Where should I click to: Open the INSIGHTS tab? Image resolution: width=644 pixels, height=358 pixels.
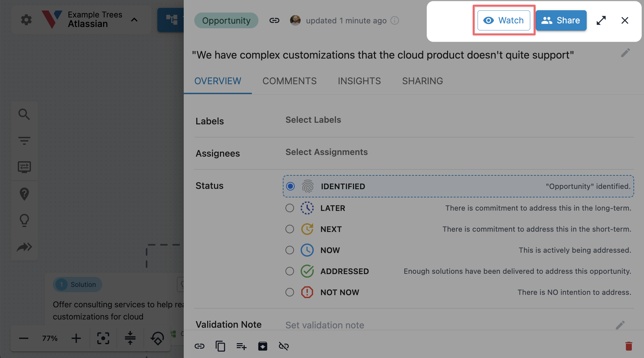pyautogui.click(x=359, y=81)
